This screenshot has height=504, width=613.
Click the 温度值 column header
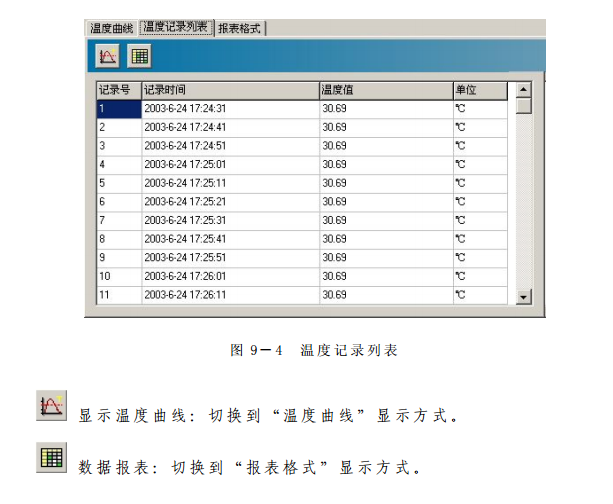pyautogui.click(x=386, y=90)
